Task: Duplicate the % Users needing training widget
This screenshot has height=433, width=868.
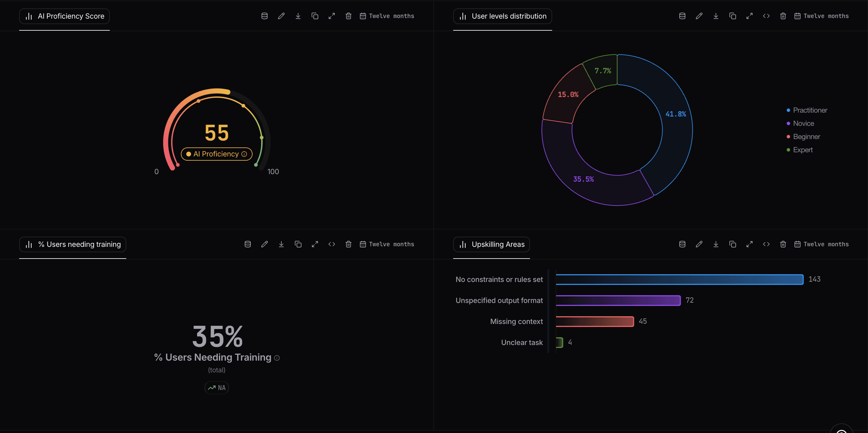Action: click(x=298, y=244)
